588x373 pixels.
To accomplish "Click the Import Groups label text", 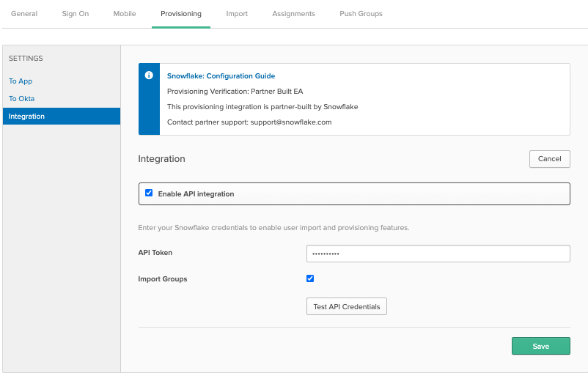I will pyautogui.click(x=163, y=279).
